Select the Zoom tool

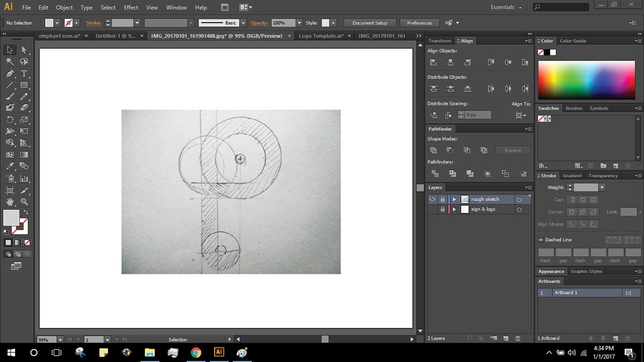click(x=24, y=202)
